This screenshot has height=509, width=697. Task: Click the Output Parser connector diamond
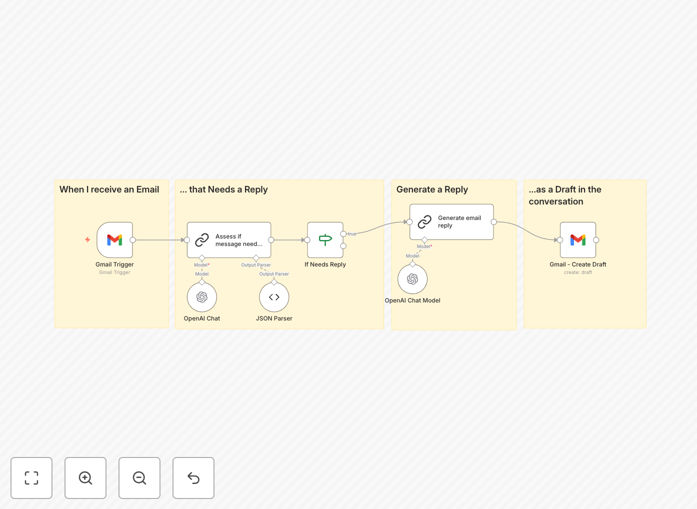point(256,258)
